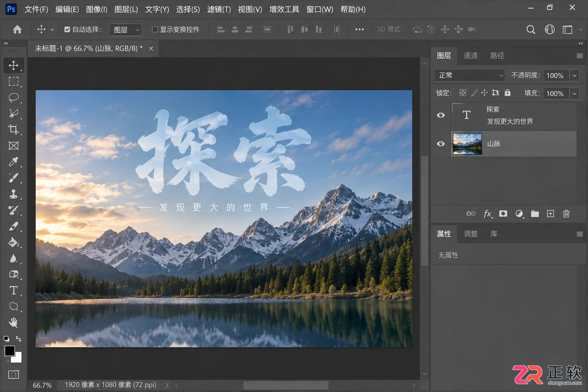The width and height of the screenshot is (588, 392).
Task: Hide the 探索 text layer
Action: [x=441, y=115]
